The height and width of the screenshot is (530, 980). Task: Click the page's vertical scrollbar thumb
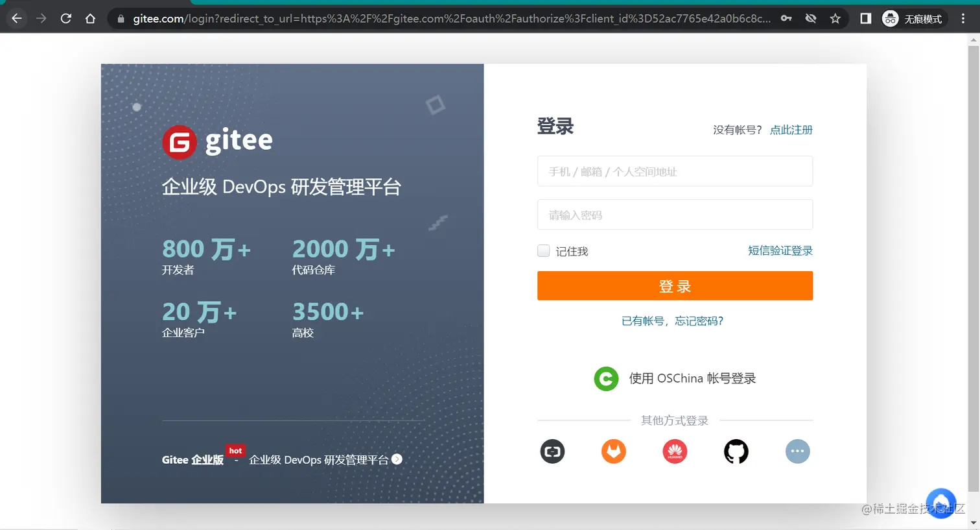974,269
